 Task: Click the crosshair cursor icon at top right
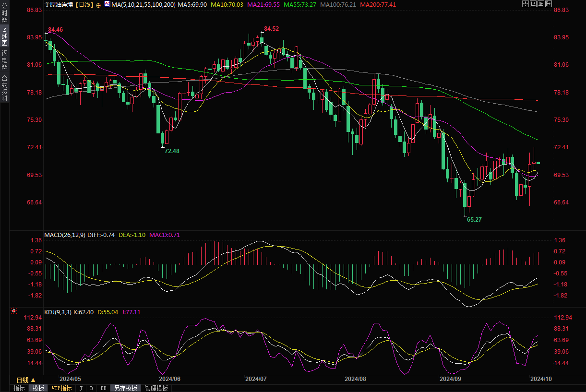(525, 4)
